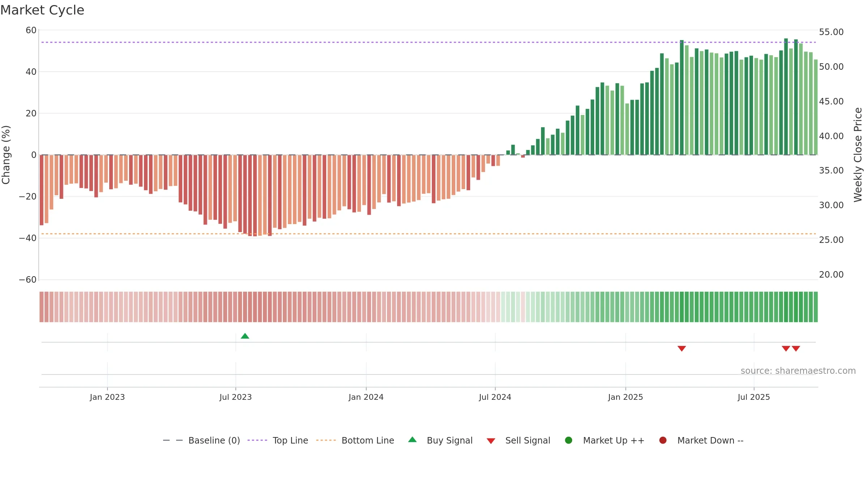This screenshot has width=868, height=488.
Task: Click the Jul 2023 axis label
Action: 235,397
